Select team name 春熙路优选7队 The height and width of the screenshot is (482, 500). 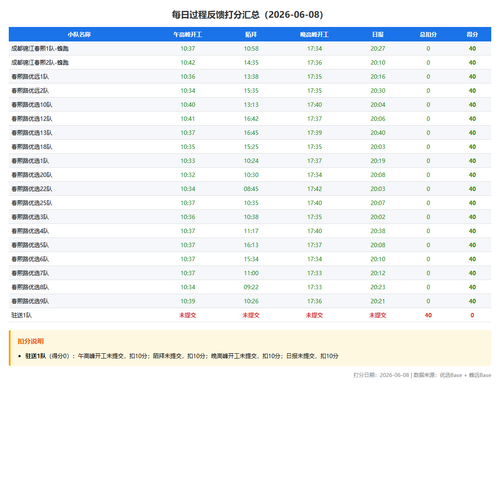click(30, 273)
